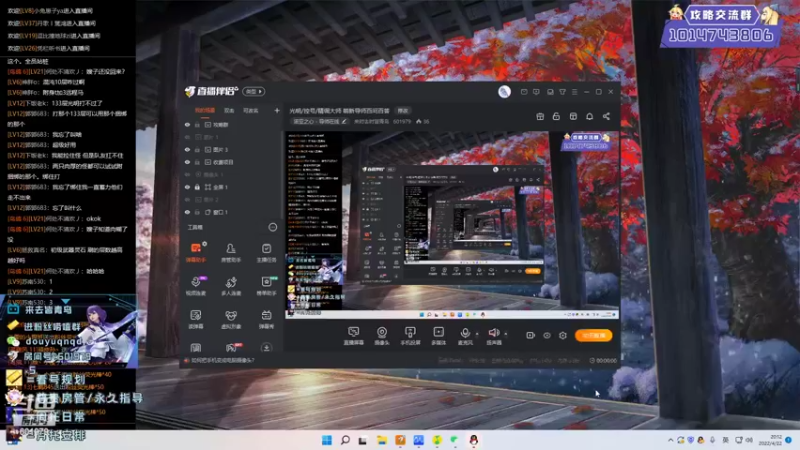Hide the fourth source layer

point(187,162)
